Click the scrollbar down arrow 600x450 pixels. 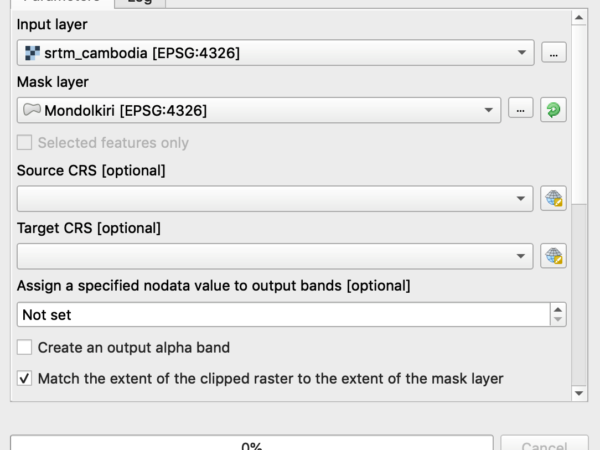coord(579,393)
